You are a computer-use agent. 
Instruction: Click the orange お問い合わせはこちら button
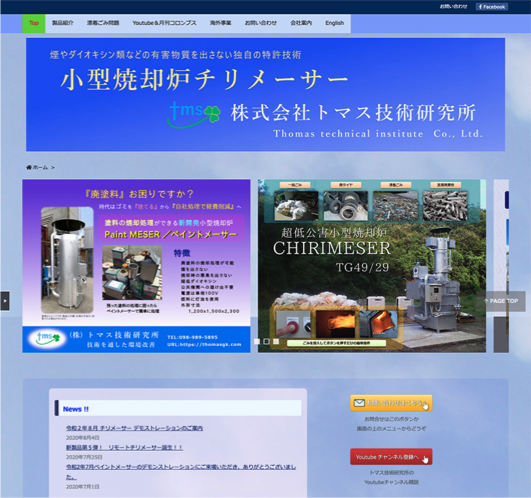[391, 403]
